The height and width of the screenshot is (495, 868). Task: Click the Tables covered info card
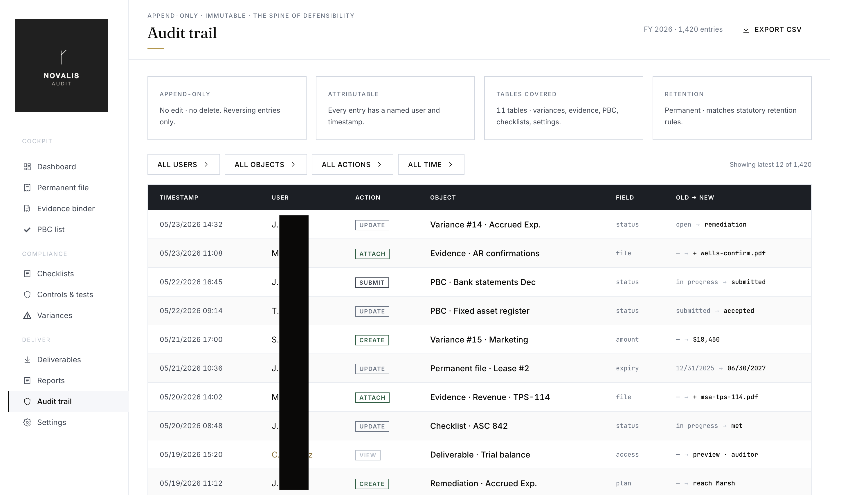pyautogui.click(x=563, y=108)
